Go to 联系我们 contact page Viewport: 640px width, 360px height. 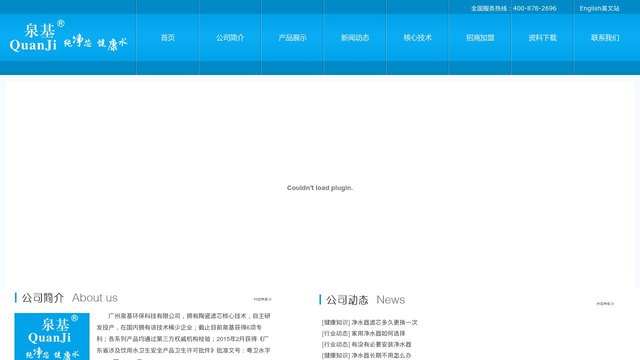pyautogui.click(x=605, y=38)
